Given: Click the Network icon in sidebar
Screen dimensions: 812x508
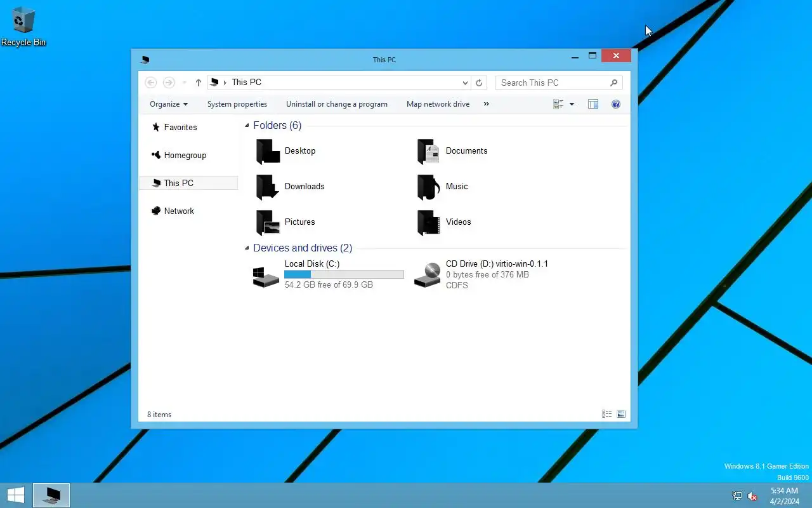Looking at the screenshot, I should pos(156,211).
